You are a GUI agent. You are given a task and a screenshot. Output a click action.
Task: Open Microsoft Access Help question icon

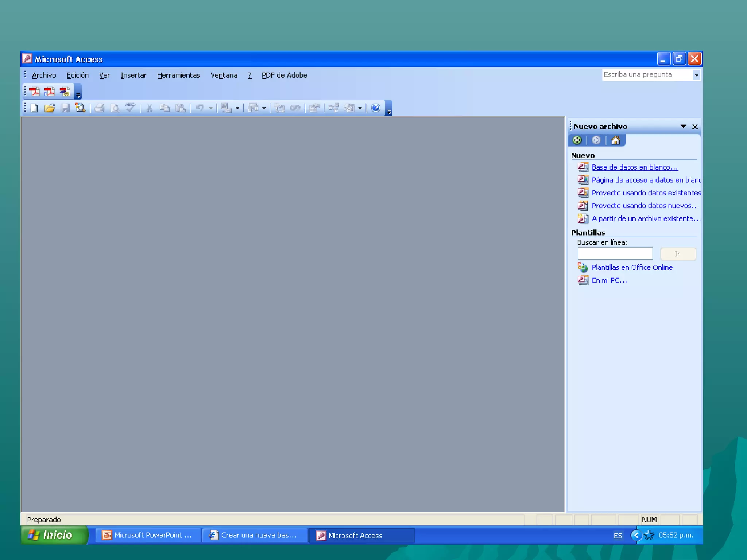[376, 108]
